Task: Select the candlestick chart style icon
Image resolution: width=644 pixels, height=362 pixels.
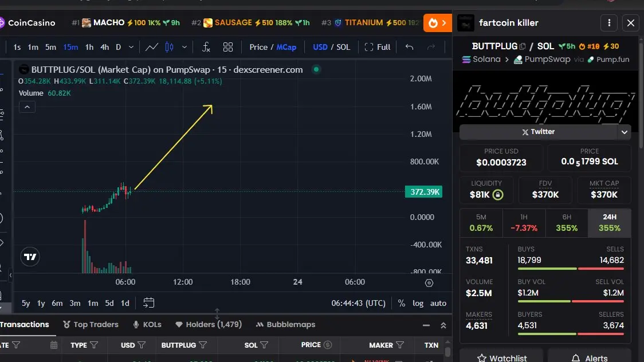Action: (x=169, y=47)
